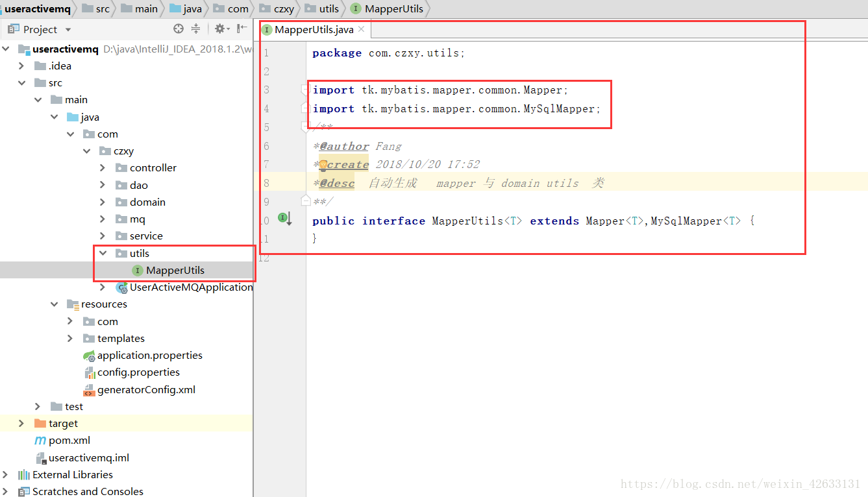Expand the service package
The image size is (868, 497).
(103, 236)
